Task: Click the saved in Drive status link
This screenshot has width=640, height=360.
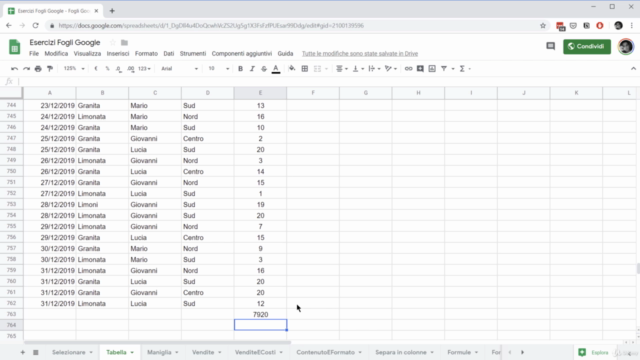Action: point(360,53)
